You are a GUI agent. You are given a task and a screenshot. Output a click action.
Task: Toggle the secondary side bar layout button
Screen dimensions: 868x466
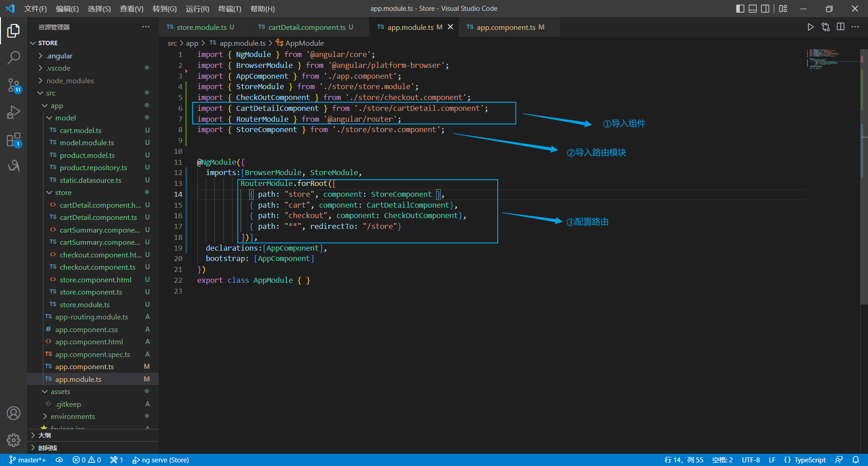[x=765, y=9]
